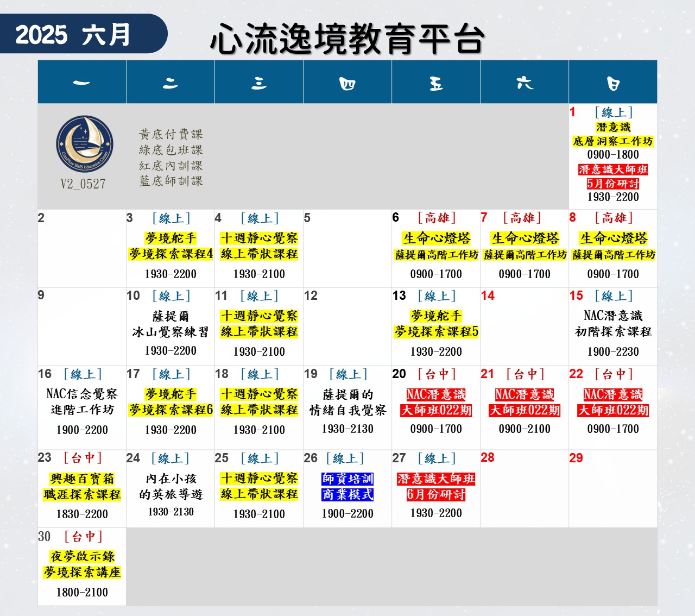The height and width of the screenshot is (616, 695).
Task: Select June 23 興趣百寶箱職涯探索課程
Action: [82, 487]
